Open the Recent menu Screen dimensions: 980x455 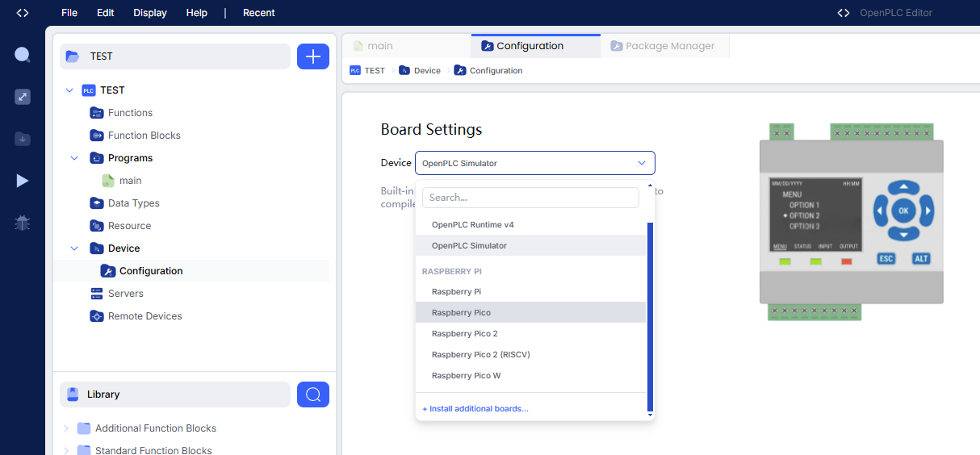(259, 13)
